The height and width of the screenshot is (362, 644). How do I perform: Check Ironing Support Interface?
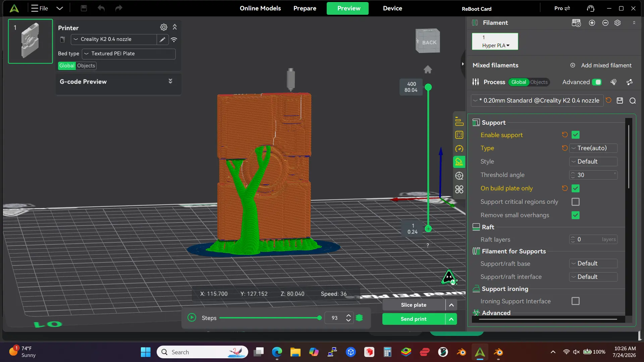(x=576, y=301)
